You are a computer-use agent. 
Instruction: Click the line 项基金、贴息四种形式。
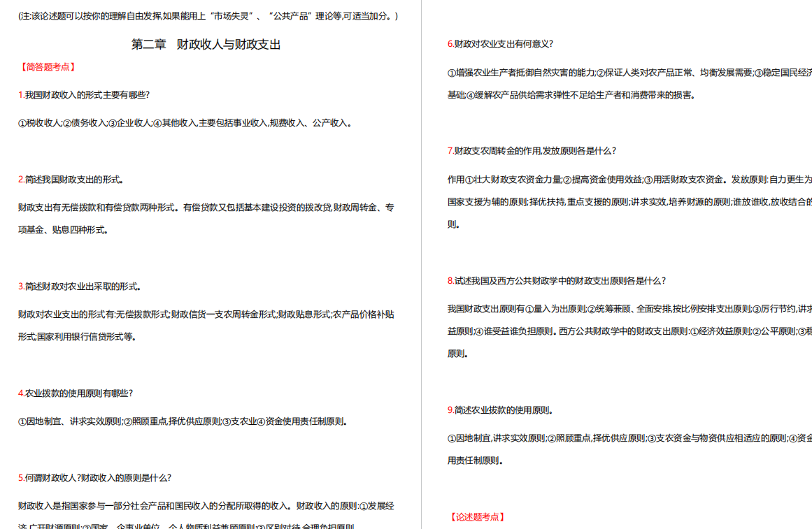click(63, 230)
